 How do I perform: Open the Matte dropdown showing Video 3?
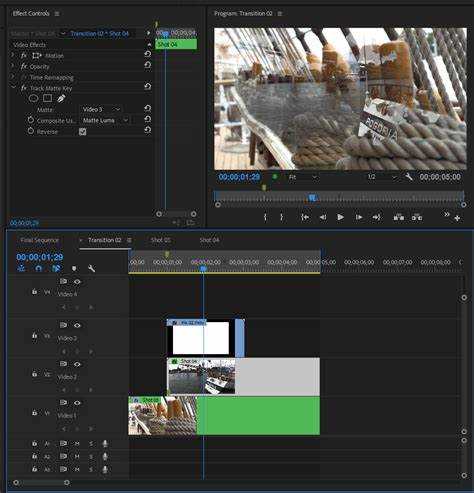click(x=101, y=109)
